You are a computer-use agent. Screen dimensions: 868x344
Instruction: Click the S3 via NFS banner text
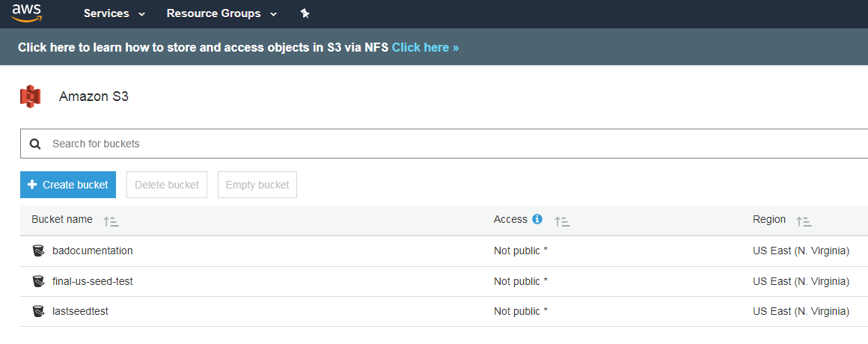204,48
